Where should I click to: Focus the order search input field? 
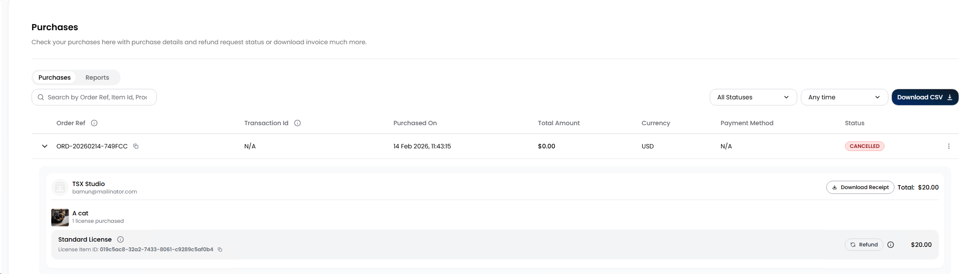[x=96, y=97]
